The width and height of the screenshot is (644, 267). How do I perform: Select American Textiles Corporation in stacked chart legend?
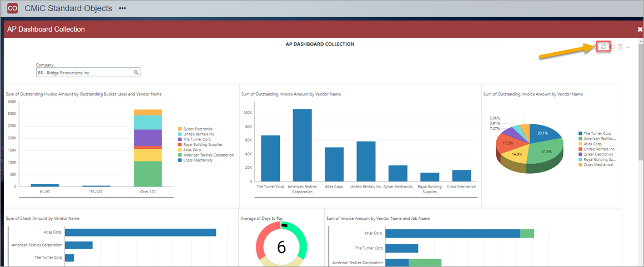point(206,155)
